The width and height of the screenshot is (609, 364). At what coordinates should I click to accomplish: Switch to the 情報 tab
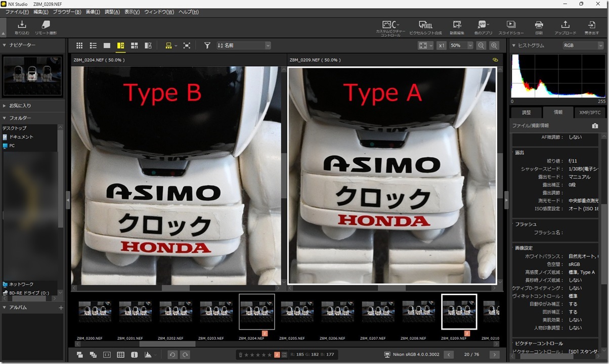558,112
